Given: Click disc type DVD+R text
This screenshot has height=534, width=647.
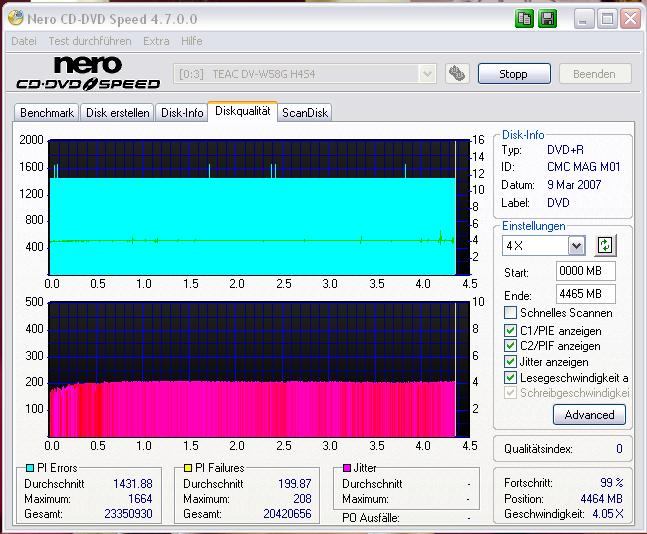Looking at the screenshot, I should (x=565, y=149).
